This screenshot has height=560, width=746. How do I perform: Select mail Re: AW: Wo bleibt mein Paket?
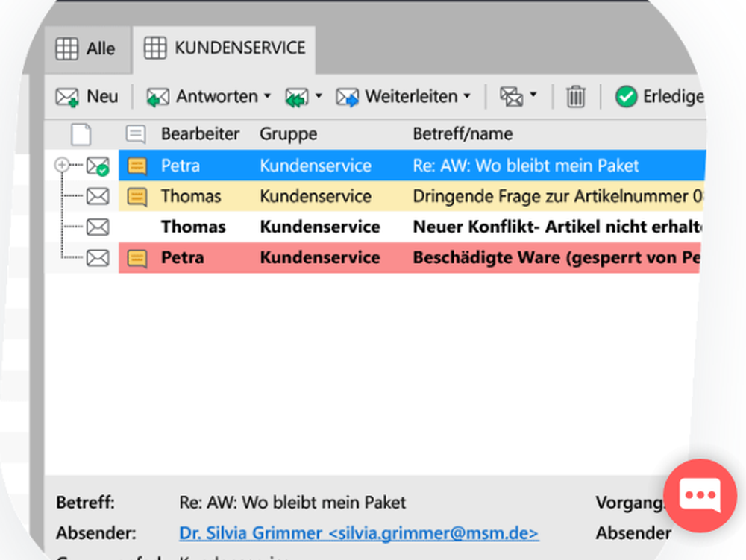coord(412,166)
